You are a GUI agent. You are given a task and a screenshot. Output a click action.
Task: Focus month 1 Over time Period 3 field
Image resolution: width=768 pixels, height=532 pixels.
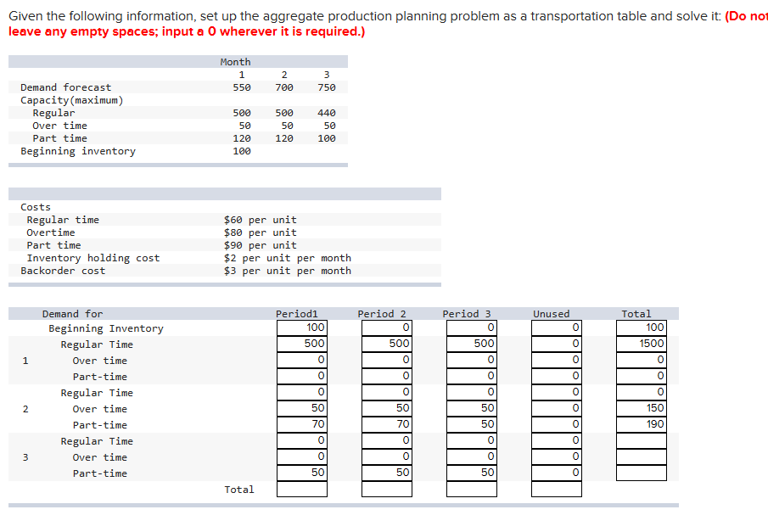coord(472,360)
